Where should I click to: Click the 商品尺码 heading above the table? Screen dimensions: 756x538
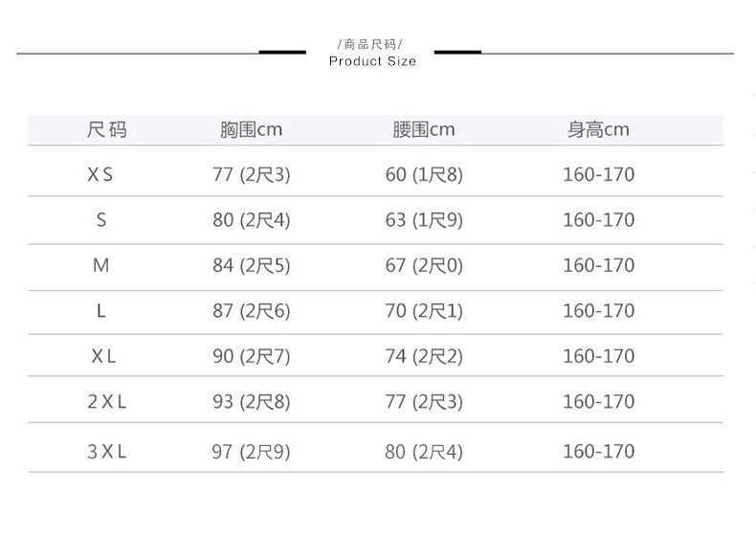coord(371,45)
